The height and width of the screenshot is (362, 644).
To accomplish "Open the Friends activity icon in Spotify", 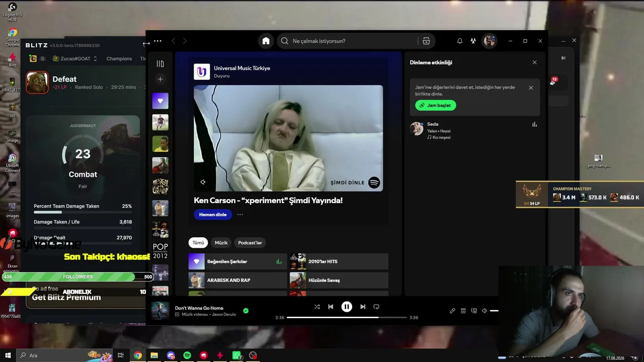I will pyautogui.click(x=473, y=41).
